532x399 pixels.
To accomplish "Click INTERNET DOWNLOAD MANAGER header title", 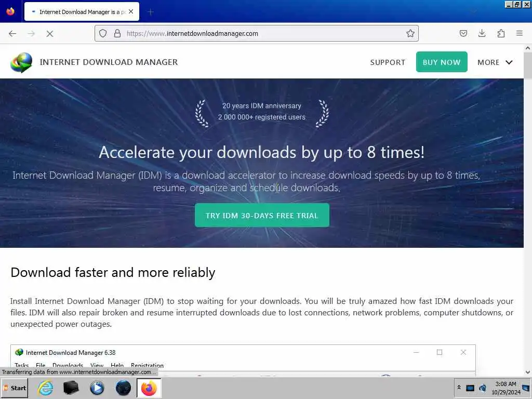I will coord(109,62).
